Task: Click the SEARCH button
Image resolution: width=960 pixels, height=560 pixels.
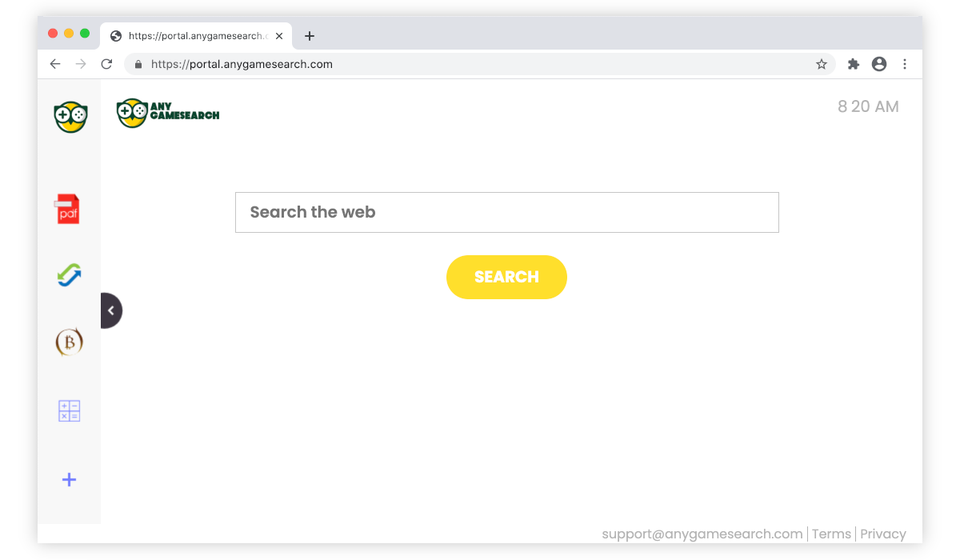Action: (506, 277)
